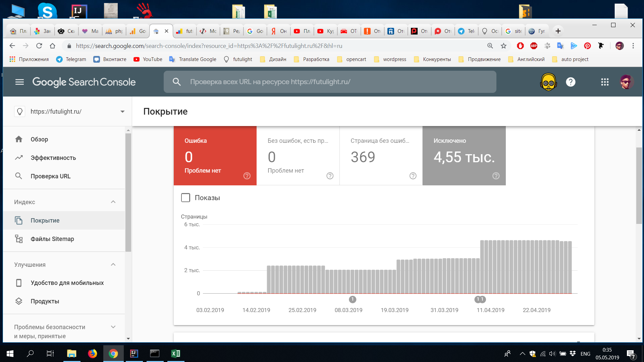Bookmark the page with the star icon

503,46
